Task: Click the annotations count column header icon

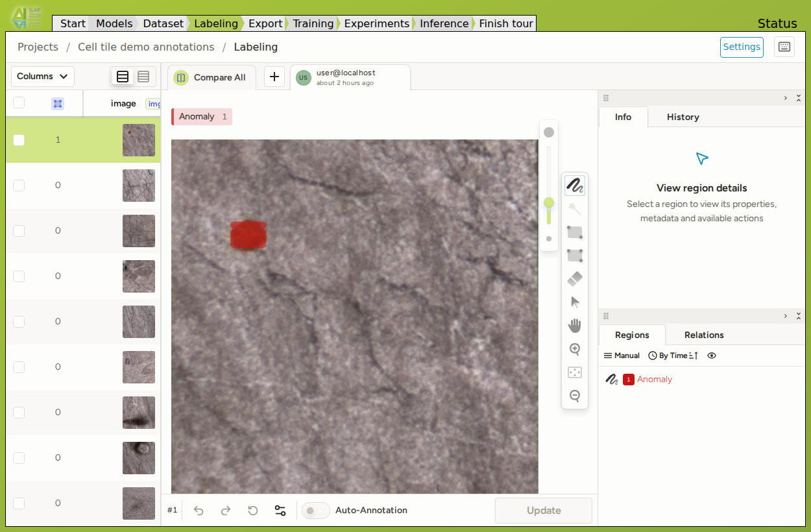Action: click(58, 103)
